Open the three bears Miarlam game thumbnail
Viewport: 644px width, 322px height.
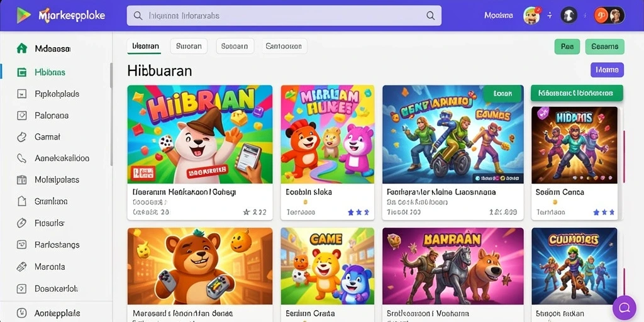click(328, 135)
